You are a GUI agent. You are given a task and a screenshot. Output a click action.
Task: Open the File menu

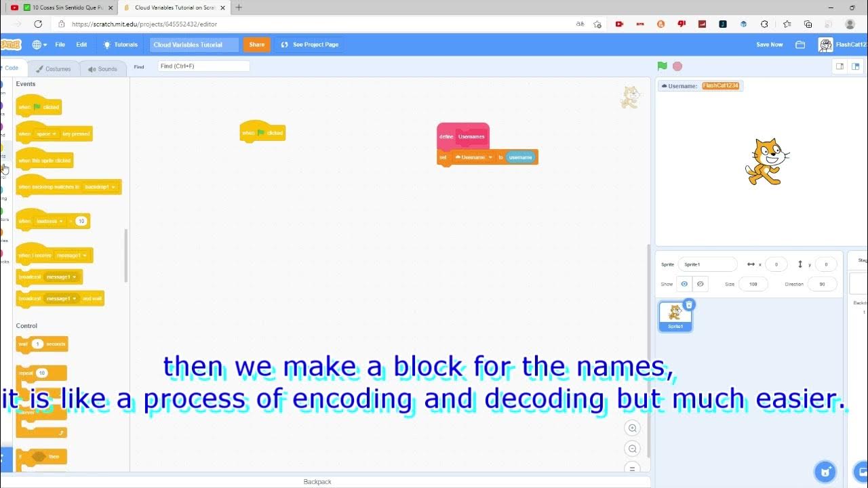click(x=60, y=45)
